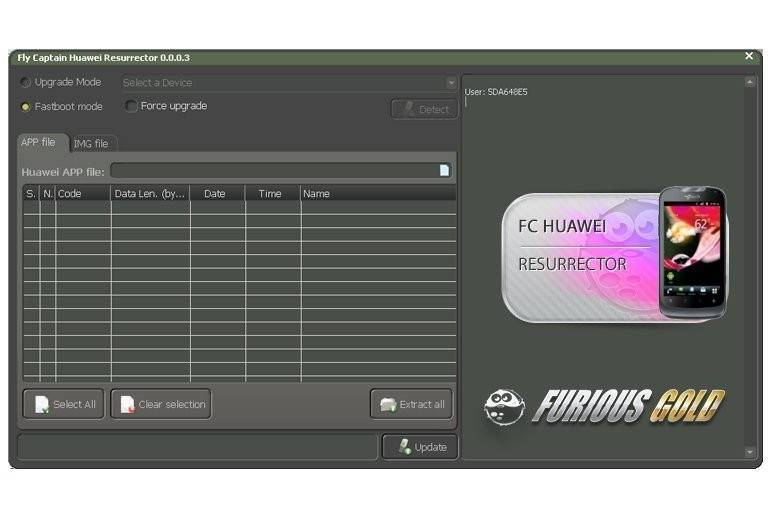Click the N. column header
Viewport: 770px width, 518px height.
(x=48, y=193)
